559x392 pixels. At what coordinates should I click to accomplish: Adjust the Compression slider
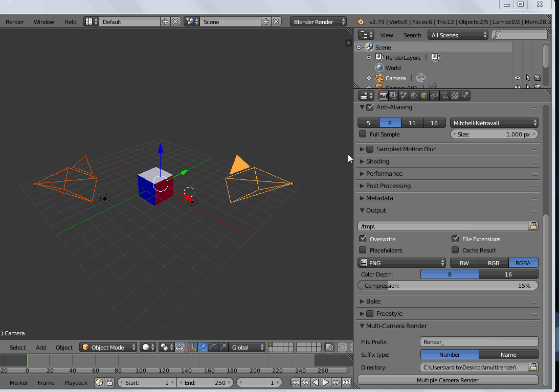pyautogui.click(x=448, y=285)
